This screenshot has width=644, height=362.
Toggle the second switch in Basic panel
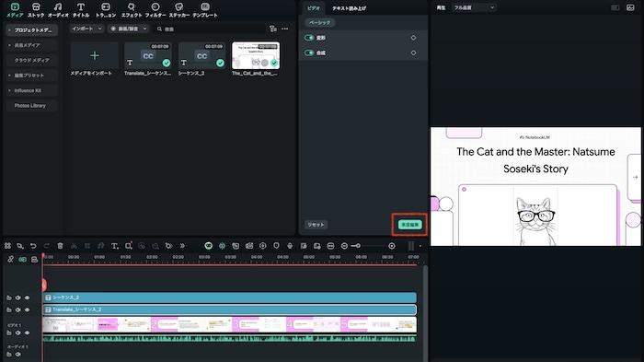point(309,53)
